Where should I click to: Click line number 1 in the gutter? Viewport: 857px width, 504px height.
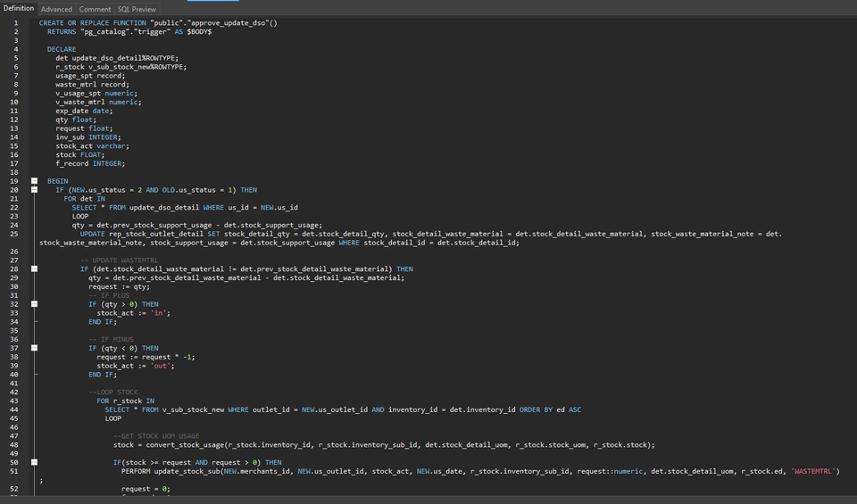(16, 23)
